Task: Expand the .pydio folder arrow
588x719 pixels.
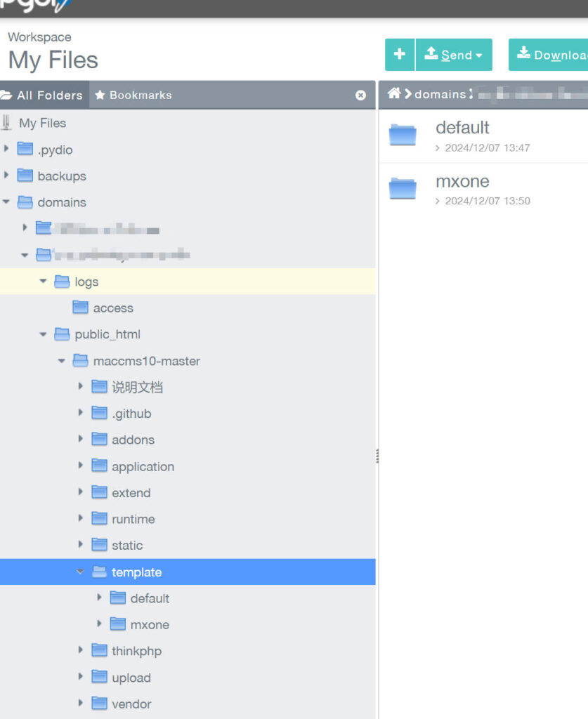Action: (7, 149)
